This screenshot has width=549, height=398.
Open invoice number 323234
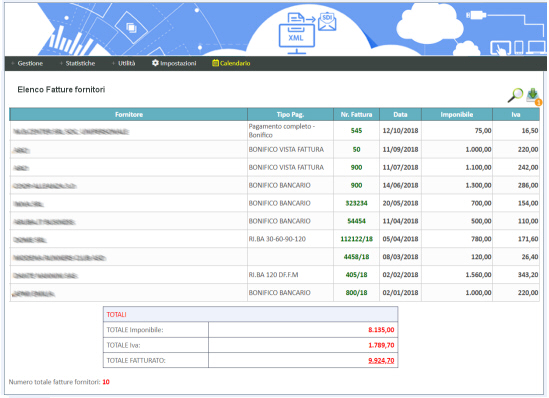point(356,203)
